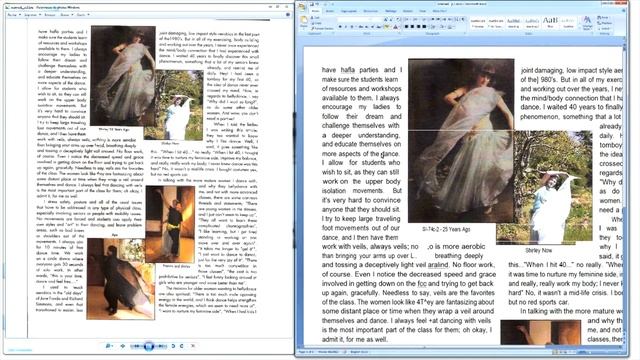Click actual size icon in Photo Viewer
This screenshot has width=640, height=360.
tap(122, 346)
